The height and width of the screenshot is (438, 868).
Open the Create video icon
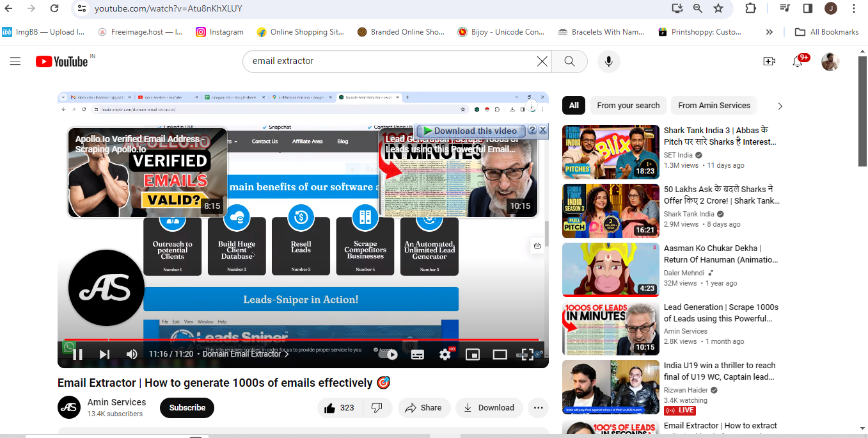tap(769, 61)
